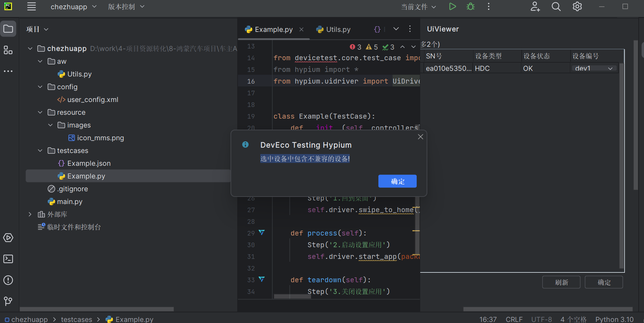
Task: Collapse the chezhuapp root folder
Action: tap(30, 49)
